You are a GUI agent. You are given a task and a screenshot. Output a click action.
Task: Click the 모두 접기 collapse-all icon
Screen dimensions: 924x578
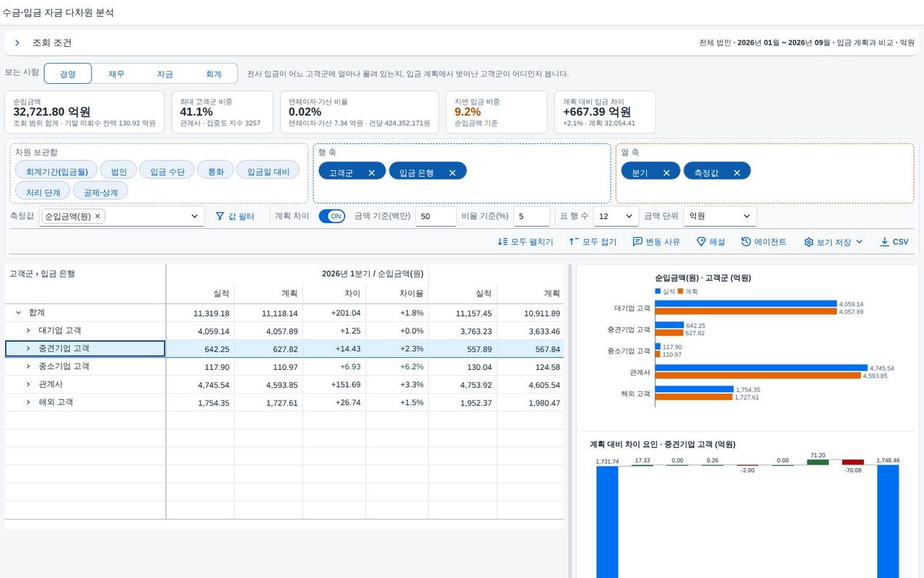[x=574, y=242]
